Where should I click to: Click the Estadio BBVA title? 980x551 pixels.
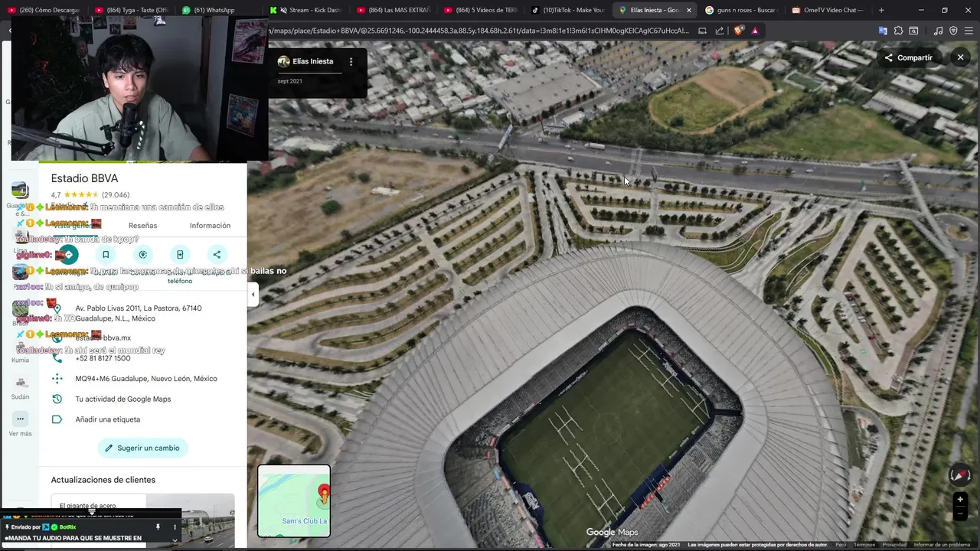click(x=84, y=178)
